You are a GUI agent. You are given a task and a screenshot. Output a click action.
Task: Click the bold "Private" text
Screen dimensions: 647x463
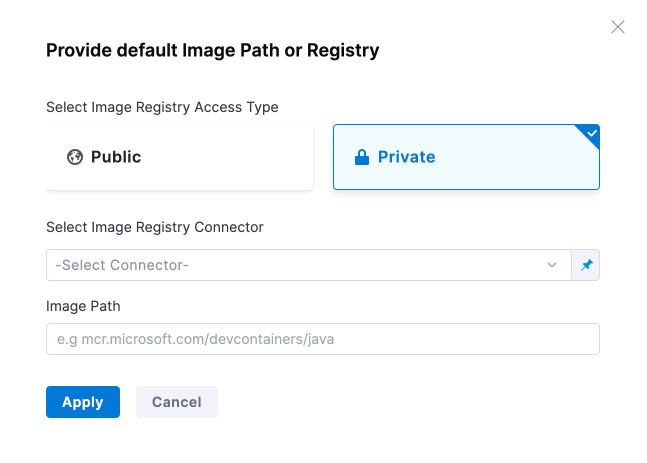point(406,157)
